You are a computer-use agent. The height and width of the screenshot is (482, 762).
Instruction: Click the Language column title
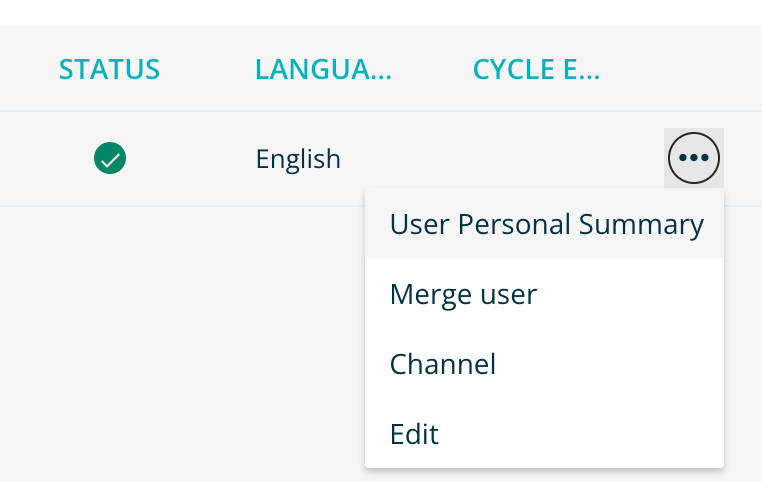pos(323,70)
